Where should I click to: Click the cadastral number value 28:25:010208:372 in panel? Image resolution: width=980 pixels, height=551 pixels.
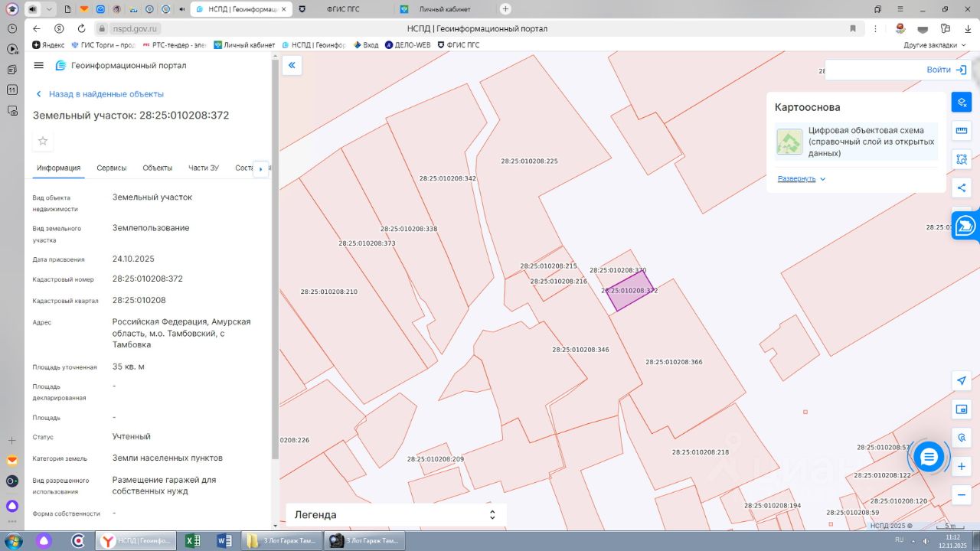[x=148, y=279]
